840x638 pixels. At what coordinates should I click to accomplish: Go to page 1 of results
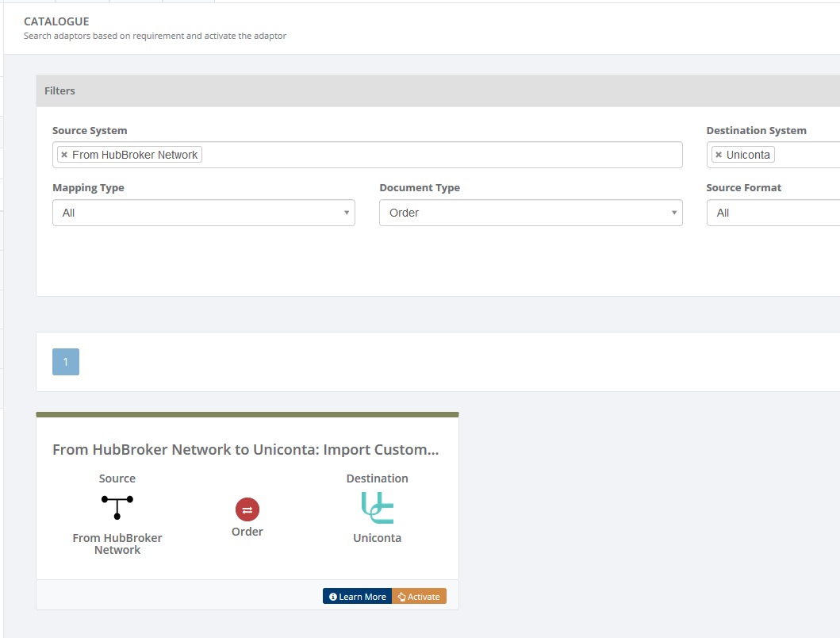pos(66,362)
